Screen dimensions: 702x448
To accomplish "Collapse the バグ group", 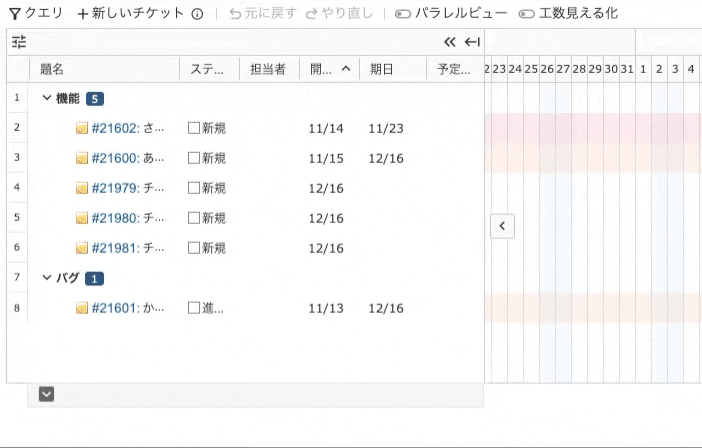I will tap(47, 277).
